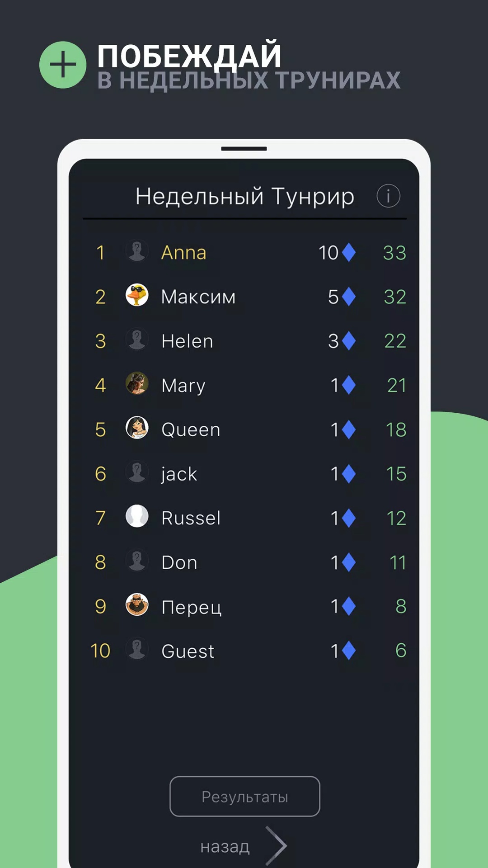Tap Mary's portrait avatar
Screen dimensions: 488x868
[x=137, y=384]
